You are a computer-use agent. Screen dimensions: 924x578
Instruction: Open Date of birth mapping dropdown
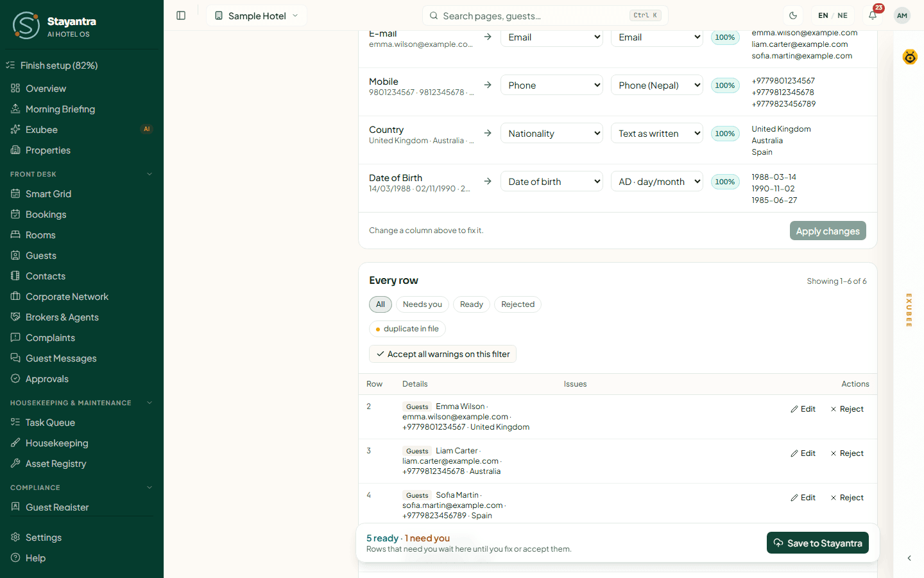tap(552, 182)
